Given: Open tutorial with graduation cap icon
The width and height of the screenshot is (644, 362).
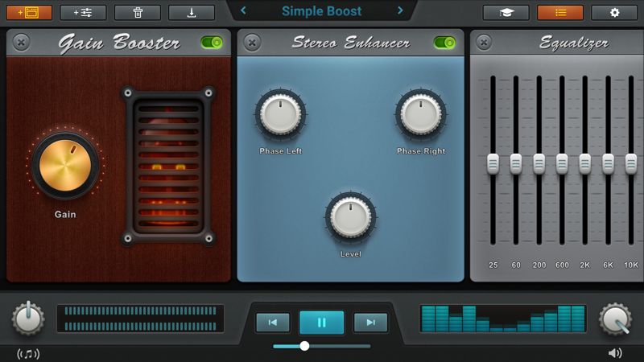Looking at the screenshot, I should pyautogui.click(x=506, y=13).
